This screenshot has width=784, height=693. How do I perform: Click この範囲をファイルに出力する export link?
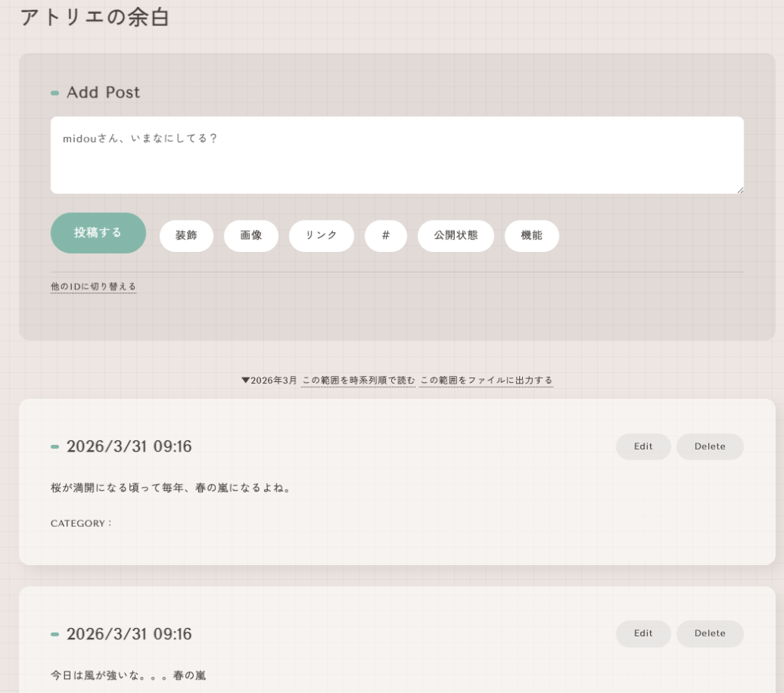pos(485,381)
